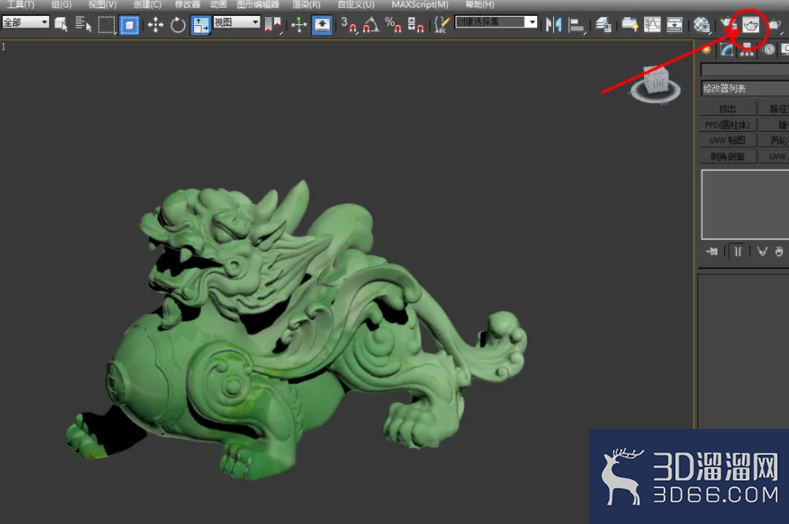Click Make Unique icon under modifier stack

762,251
